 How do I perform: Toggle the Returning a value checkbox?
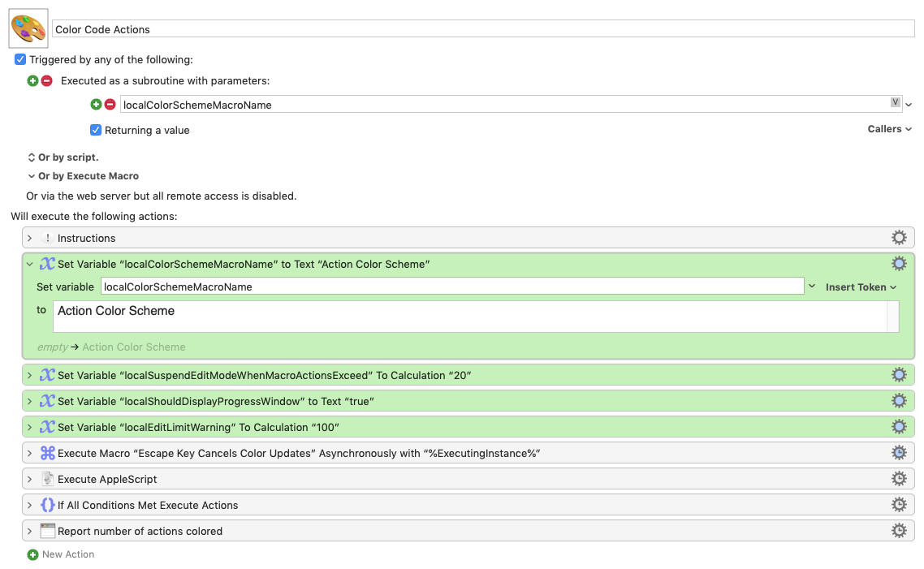coord(96,130)
